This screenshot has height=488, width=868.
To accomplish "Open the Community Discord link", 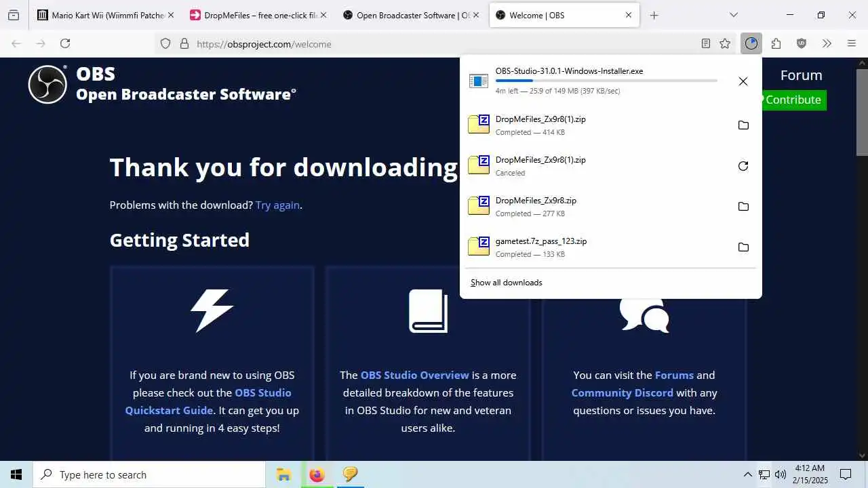I will click(623, 392).
